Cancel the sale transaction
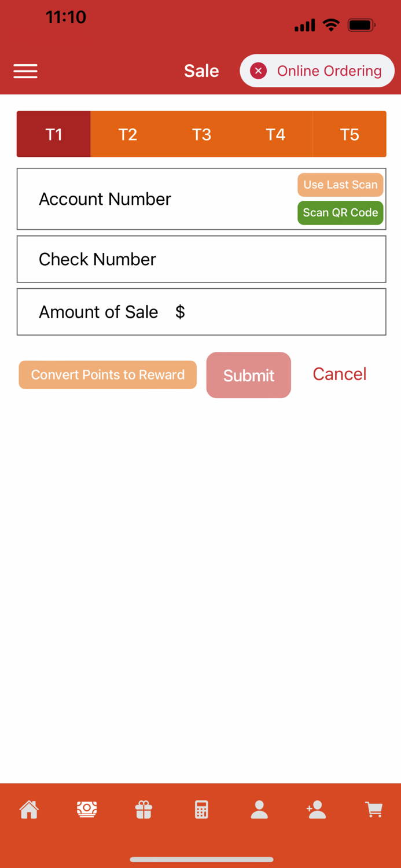The height and width of the screenshot is (868, 401). pos(339,374)
